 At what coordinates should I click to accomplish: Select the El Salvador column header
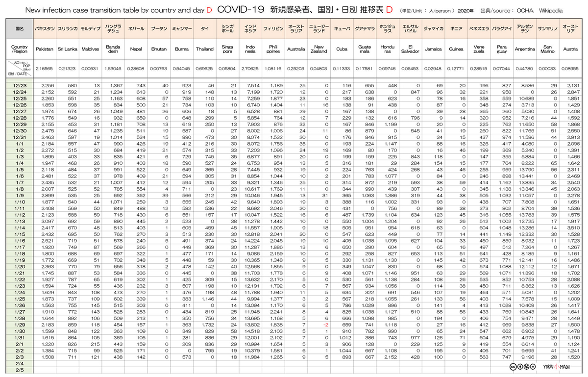(410, 49)
